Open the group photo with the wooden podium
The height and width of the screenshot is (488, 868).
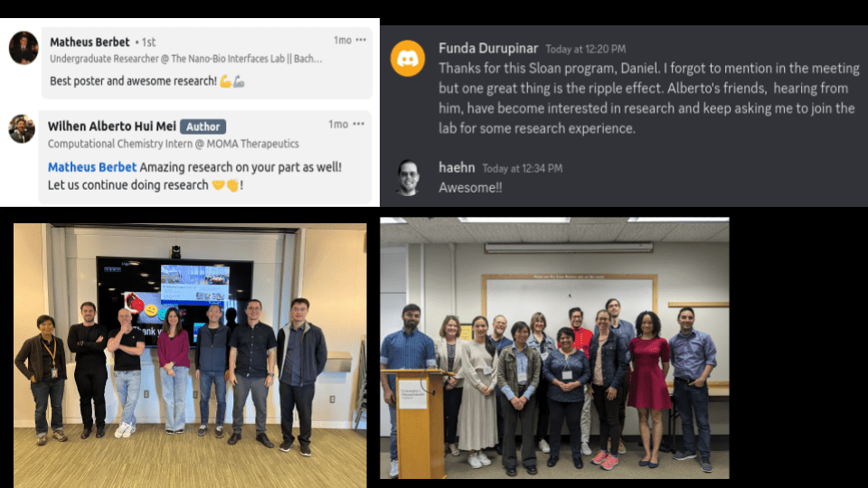pyautogui.click(x=554, y=348)
